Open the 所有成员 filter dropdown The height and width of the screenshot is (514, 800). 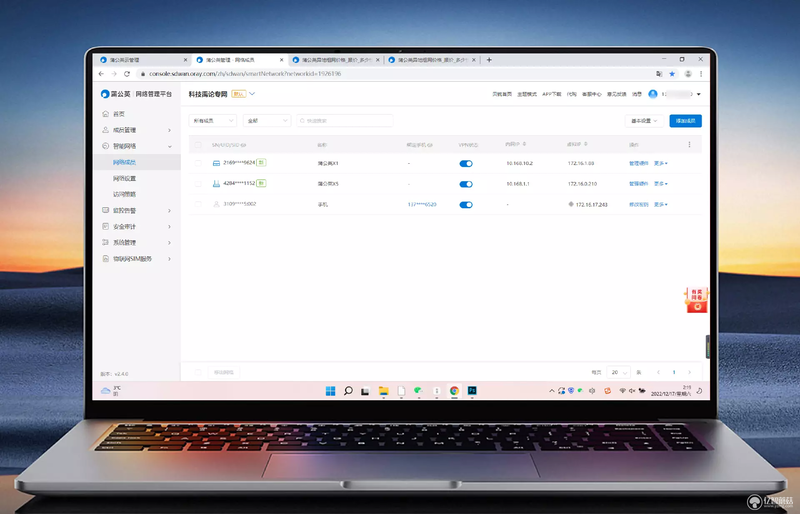pyautogui.click(x=213, y=120)
